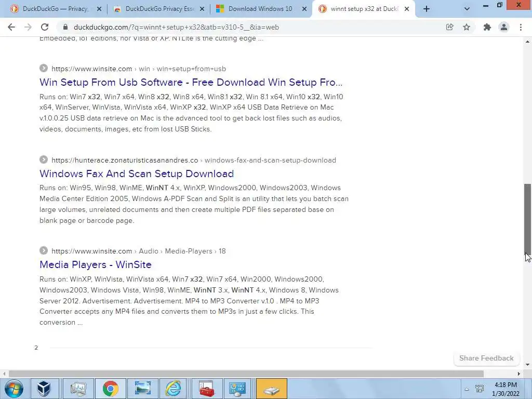Click the page number 2 marker
This screenshot has width=532, height=399.
point(36,348)
